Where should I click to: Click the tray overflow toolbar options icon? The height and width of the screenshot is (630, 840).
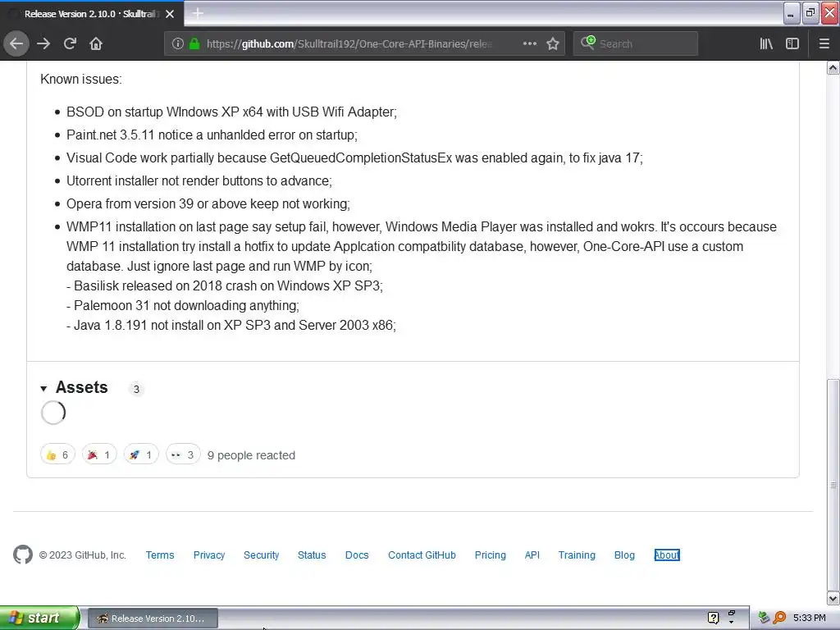731,617
